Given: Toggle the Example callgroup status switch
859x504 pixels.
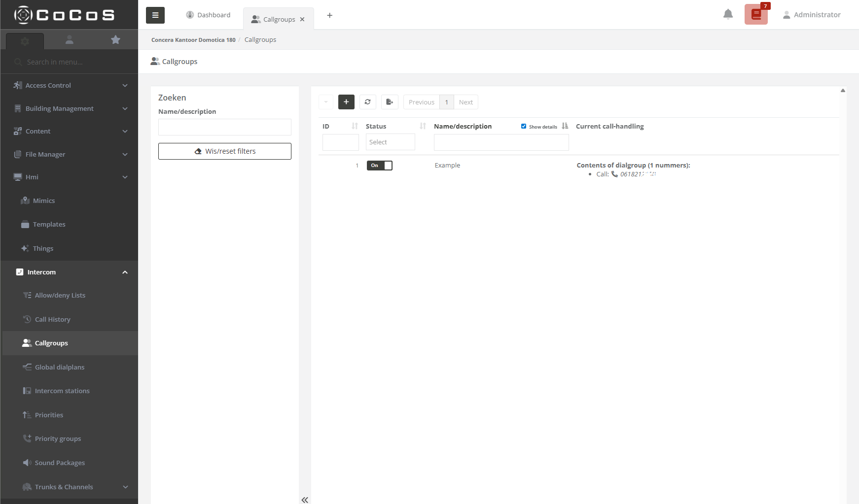Looking at the screenshot, I should [x=379, y=166].
